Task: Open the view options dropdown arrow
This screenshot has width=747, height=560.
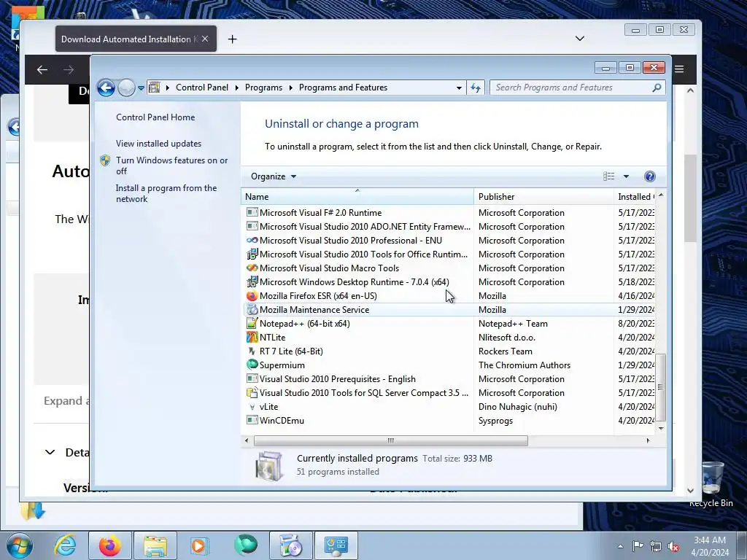Action: pyautogui.click(x=626, y=176)
